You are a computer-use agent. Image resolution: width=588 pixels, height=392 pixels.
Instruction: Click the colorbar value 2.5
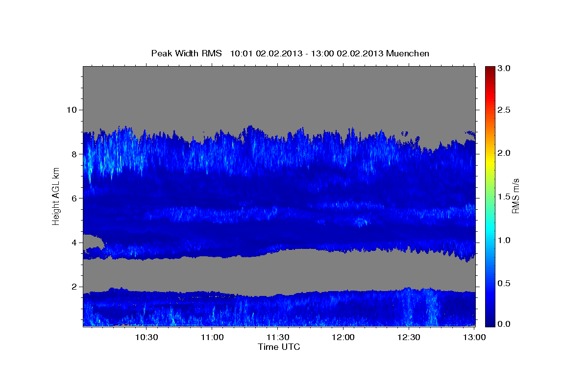(505, 110)
